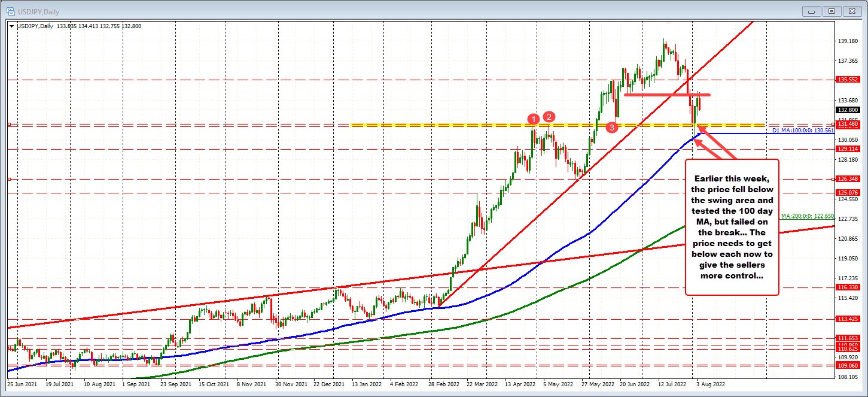
Task: Click the 137.365 price axis value
Action: pos(848,61)
